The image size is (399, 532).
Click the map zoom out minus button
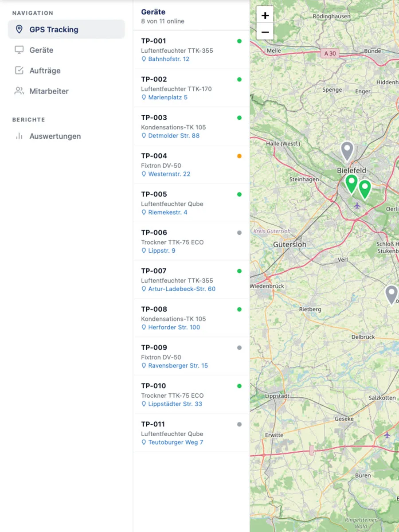tap(265, 32)
